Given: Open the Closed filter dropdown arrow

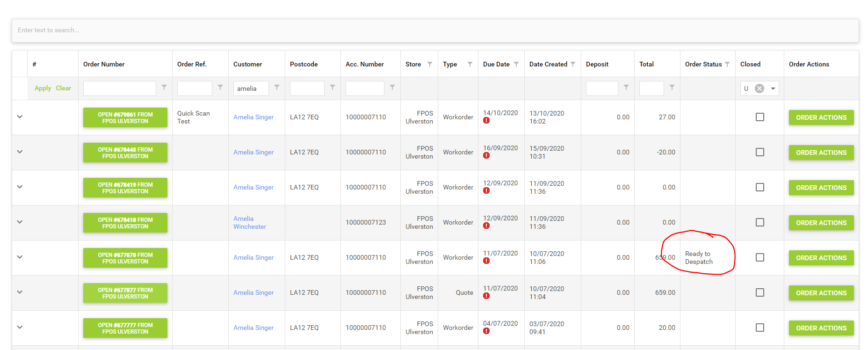Looking at the screenshot, I should [x=773, y=88].
